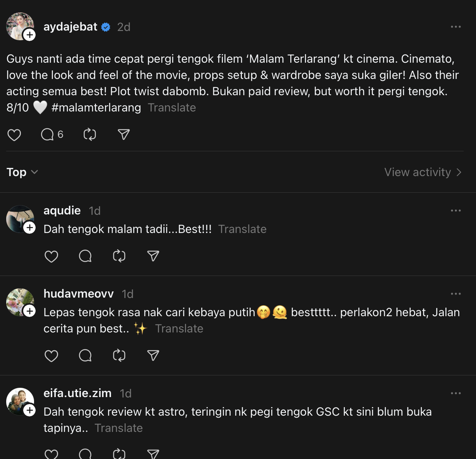The image size is (476, 459).
Task: Open the eifa.utie.zim profile name
Action: point(77,393)
